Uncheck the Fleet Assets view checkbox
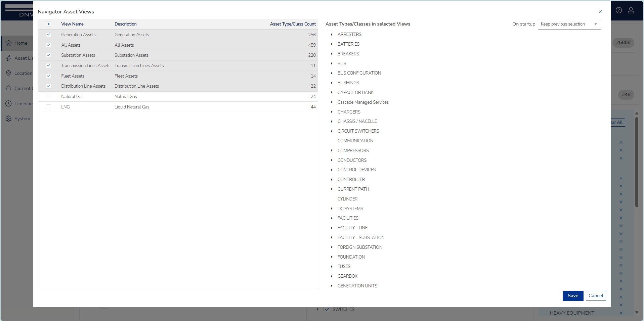Screen dimensions: 644x321 (49, 76)
